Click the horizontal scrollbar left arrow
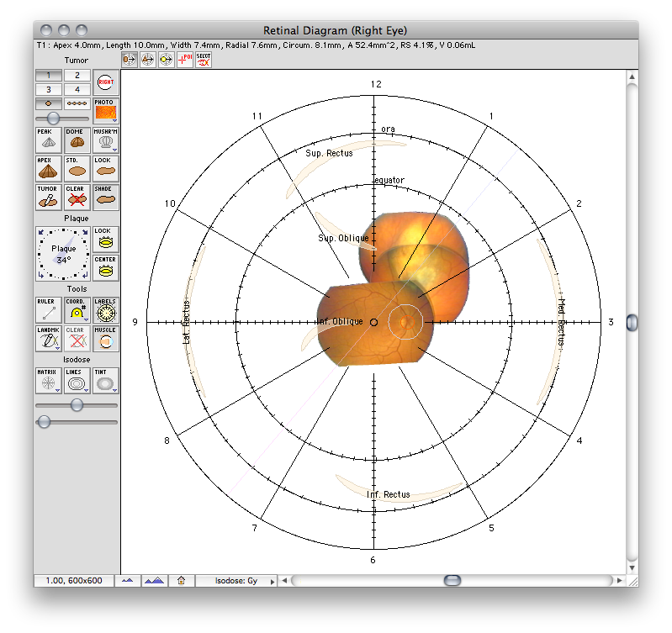672x633 pixels. pos(284,581)
